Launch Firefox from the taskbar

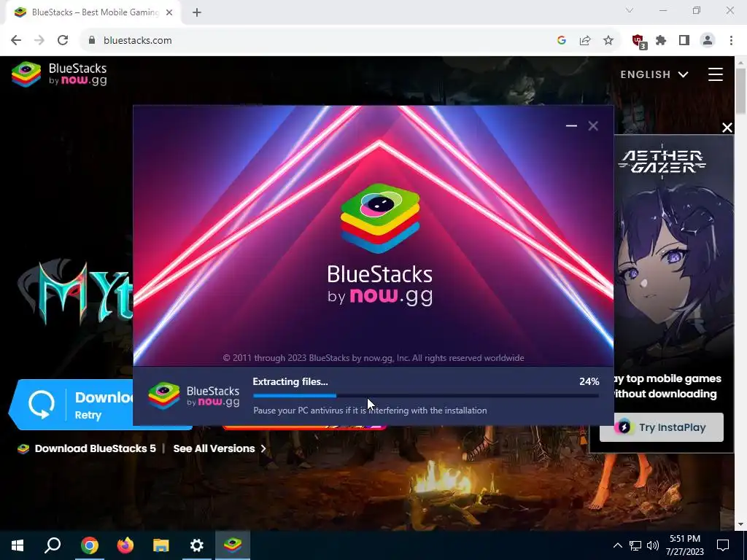pos(125,545)
